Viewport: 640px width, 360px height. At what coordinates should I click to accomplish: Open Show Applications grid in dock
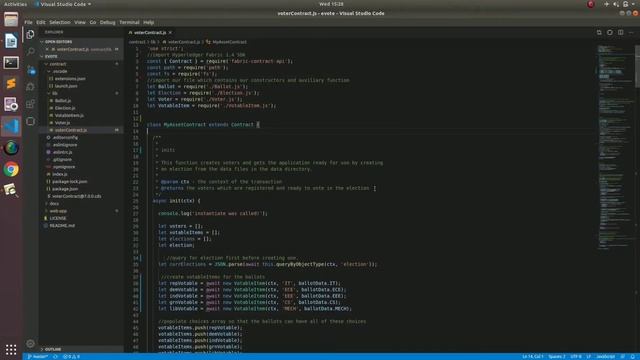click(x=11, y=349)
